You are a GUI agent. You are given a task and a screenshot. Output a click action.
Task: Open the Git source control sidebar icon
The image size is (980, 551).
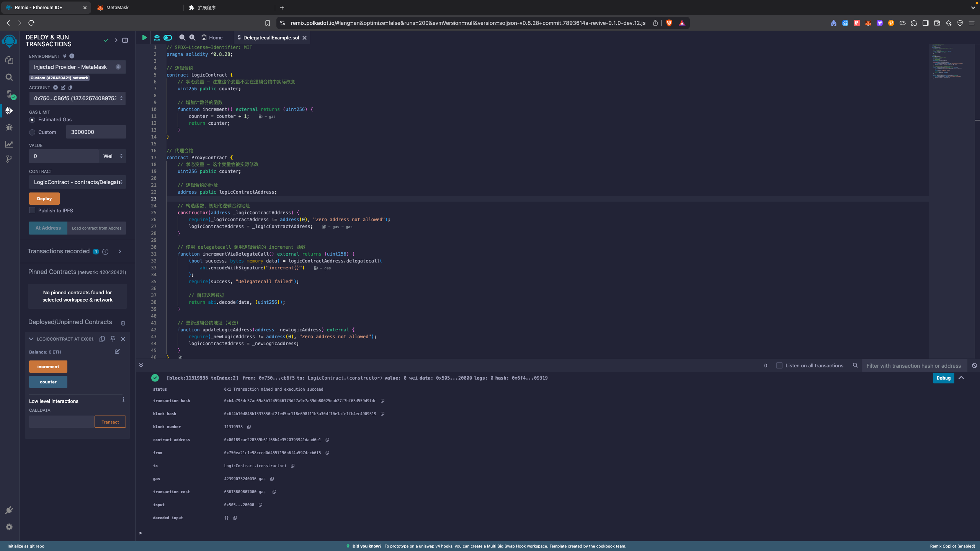[x=9, y=159]
